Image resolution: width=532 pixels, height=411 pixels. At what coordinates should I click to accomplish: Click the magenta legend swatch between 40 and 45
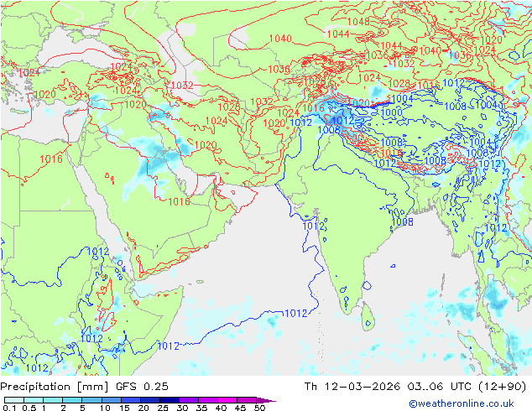point(227,400)
